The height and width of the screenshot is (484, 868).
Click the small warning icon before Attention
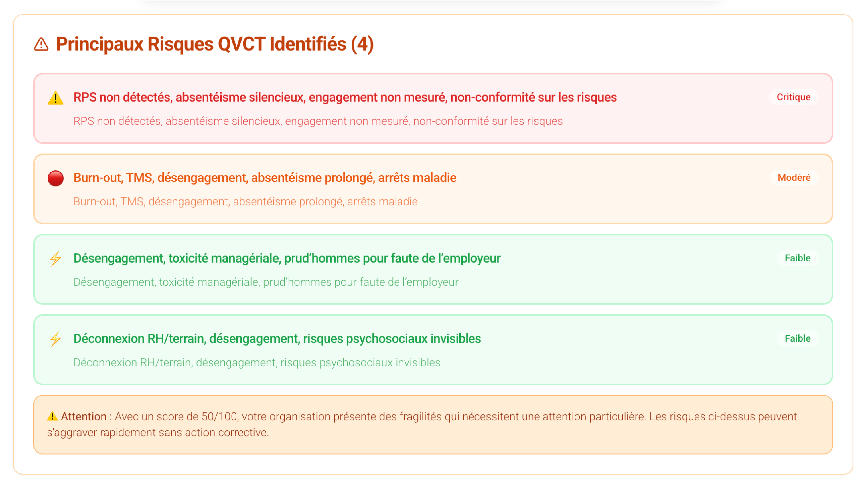tap(52, 416)
